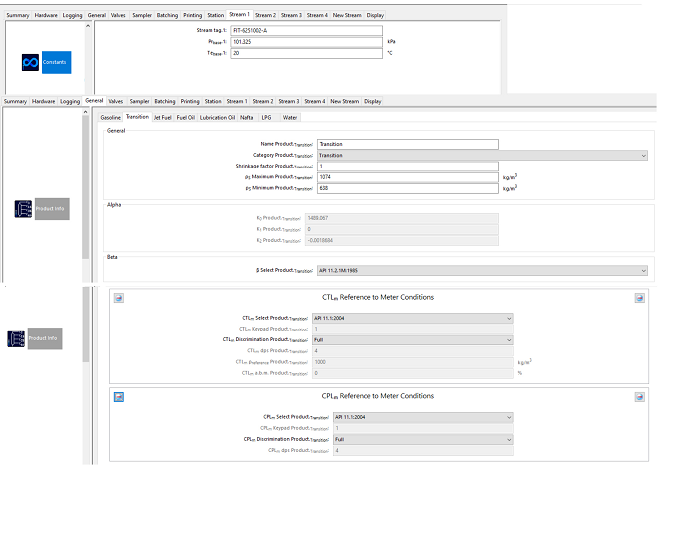Switch to the Water product tab
The height and width of the screenshot is (546, 682).
point(290,118)
